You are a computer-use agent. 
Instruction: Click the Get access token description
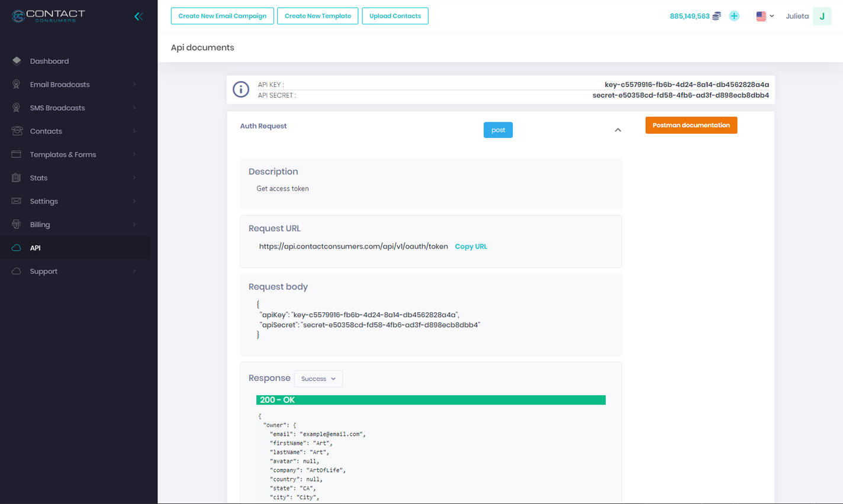282,189
